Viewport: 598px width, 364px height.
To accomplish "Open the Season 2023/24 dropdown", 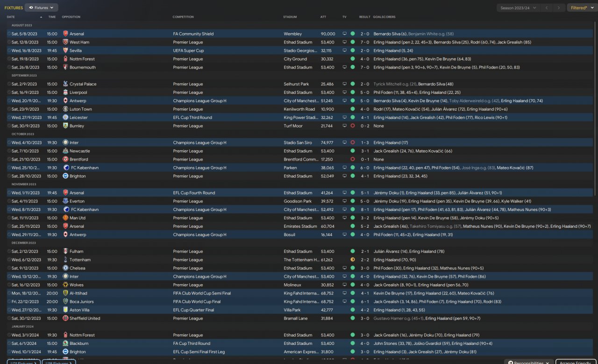I will pyautogui.click(x=518, y=7).
